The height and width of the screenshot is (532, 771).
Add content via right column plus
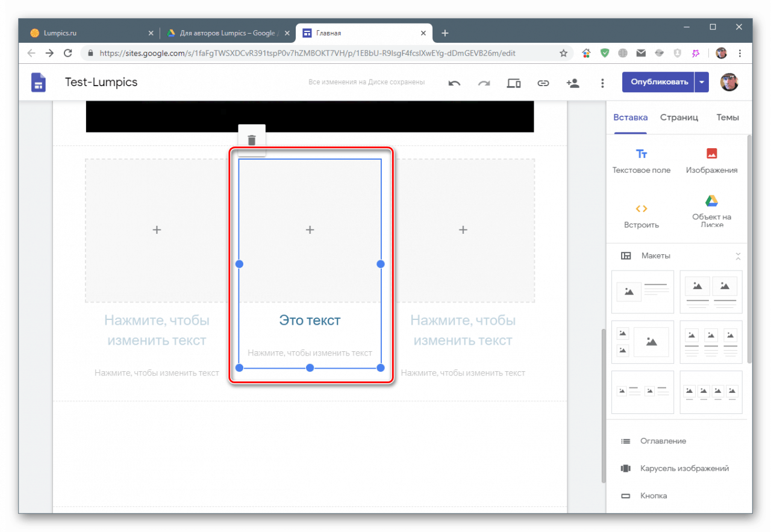463,230
